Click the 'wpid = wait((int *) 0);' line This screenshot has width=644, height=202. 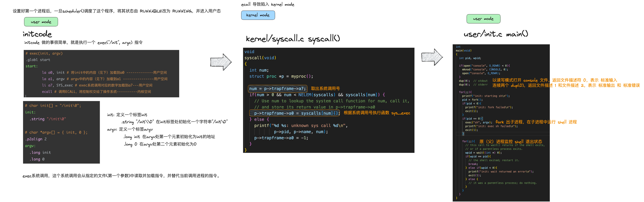(483, 153)
